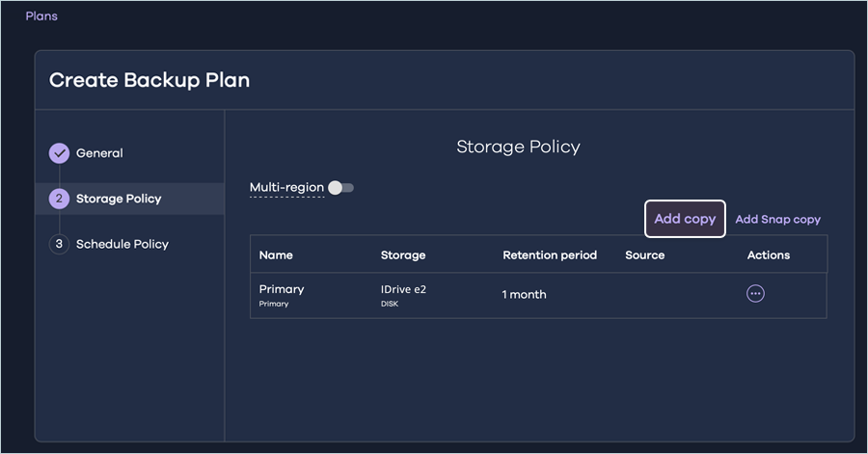
Task: Jump to the Schedule Policy step
Action: coord(122,244)
